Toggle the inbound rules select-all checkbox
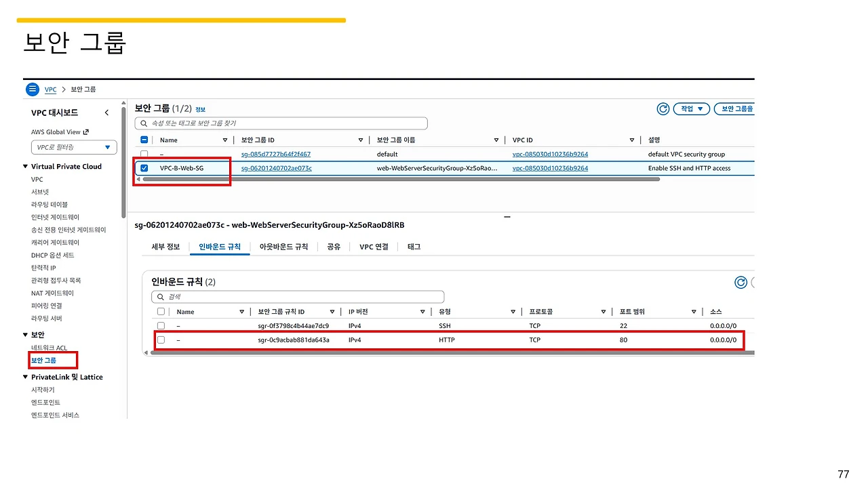Image resolution: width=868 pixels, height=488 pixels. [x=161, y=312]
